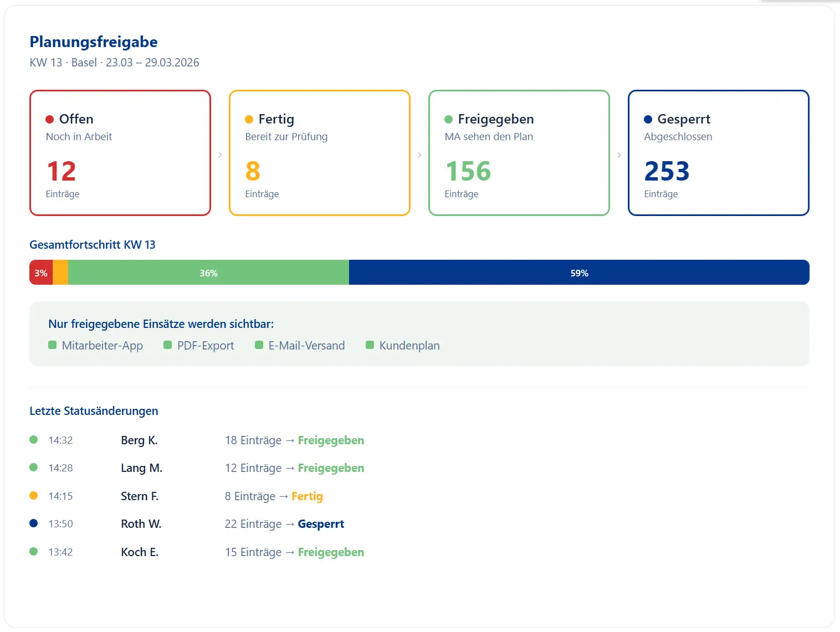Click the blue 59% progress bar segment
This screenshot has height=632, width=840.
click(x=579, y=273)
